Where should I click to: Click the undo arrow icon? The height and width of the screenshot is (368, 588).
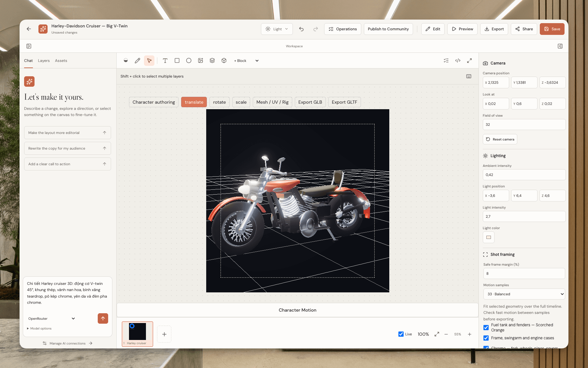point(301,29)
